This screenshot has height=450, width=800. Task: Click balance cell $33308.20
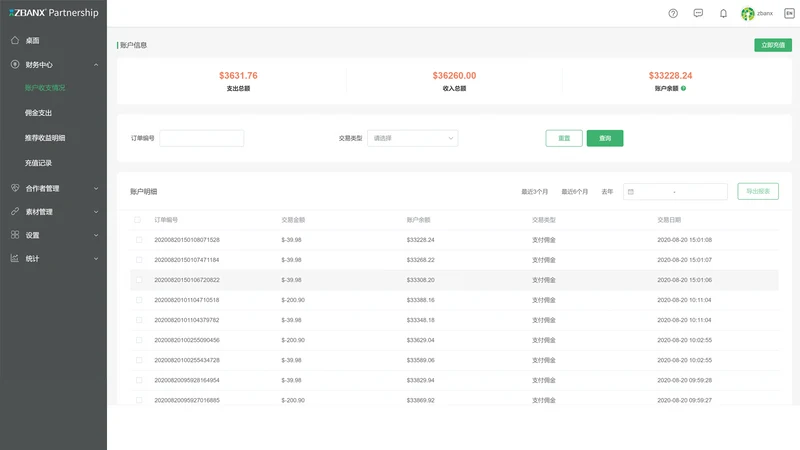(x=420, y=280)
